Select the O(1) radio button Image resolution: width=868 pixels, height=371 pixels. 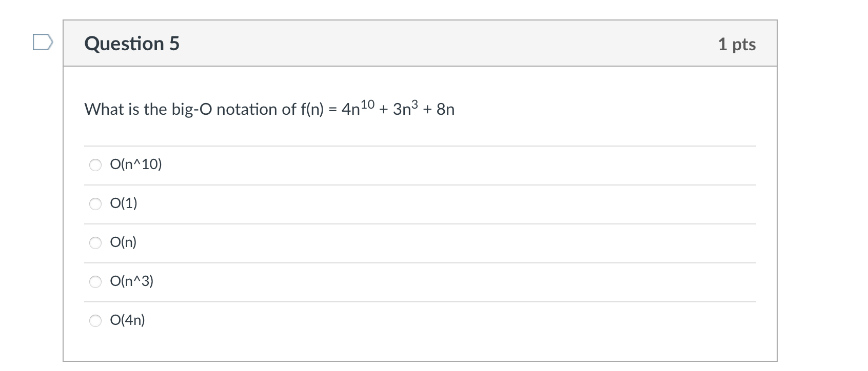pyautogui.click(x=95, y=203)
